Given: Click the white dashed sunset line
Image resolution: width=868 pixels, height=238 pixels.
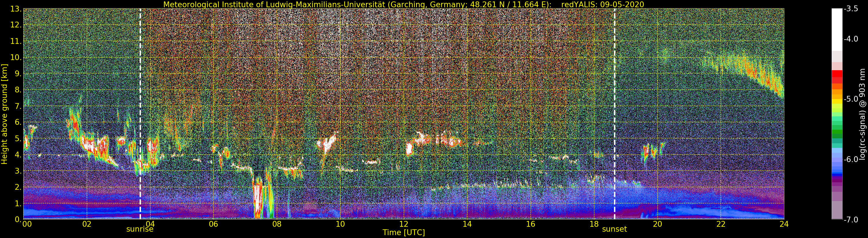Looking at the screenshot, I should (615, 114).
